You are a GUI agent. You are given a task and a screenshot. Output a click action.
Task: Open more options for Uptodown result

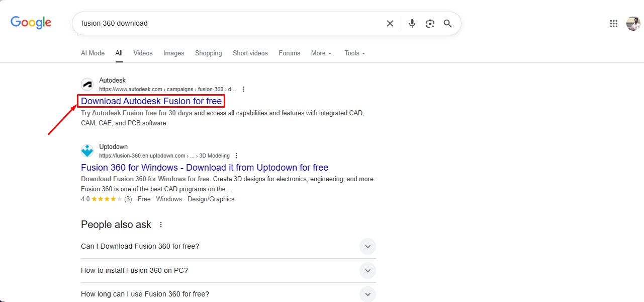click(236, 156)
